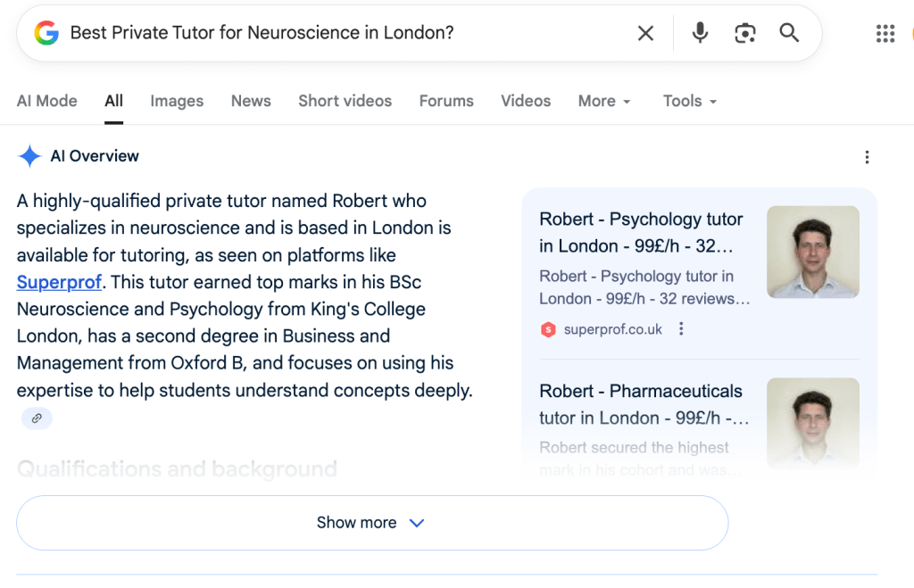Switch to the Images tab
This screenshot has width=914, height=588.
[177, 102]
